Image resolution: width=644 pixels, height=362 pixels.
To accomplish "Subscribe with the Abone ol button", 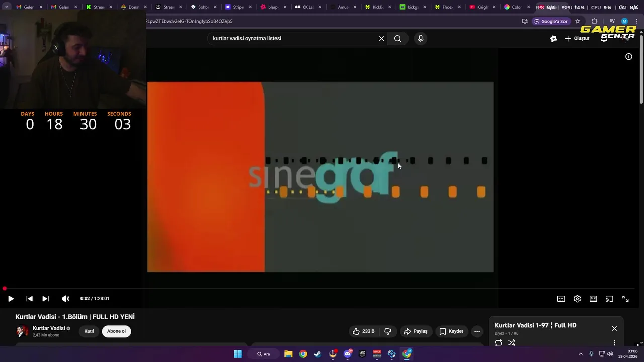I will (x=116, y=331).
